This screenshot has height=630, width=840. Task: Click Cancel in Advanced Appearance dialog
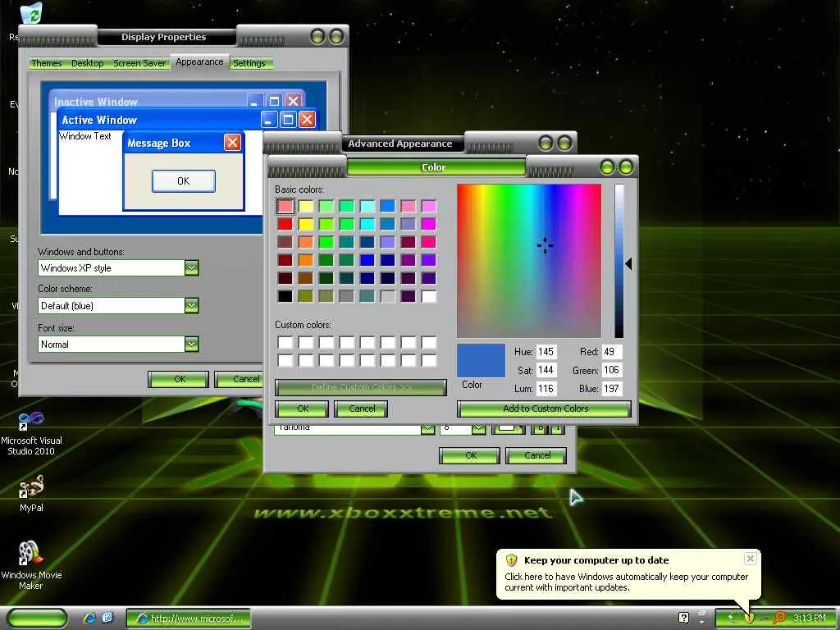[x=536, y=455]
